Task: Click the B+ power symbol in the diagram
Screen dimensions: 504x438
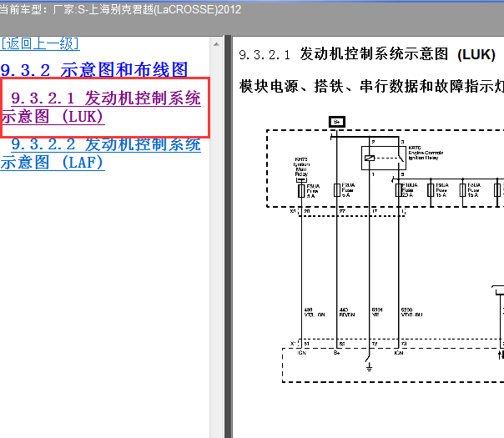Action: click(337, 122)
